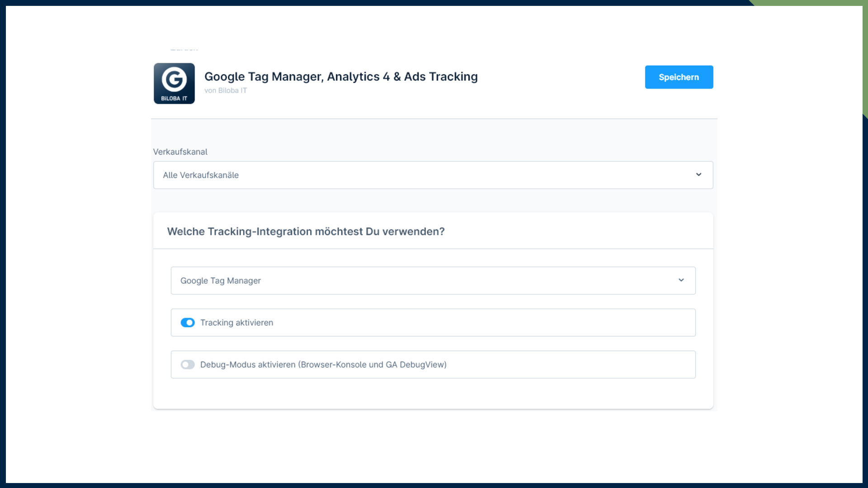
Task: Click the 'Tracking aktivieren' label text
Action: [x=237, y=323]
